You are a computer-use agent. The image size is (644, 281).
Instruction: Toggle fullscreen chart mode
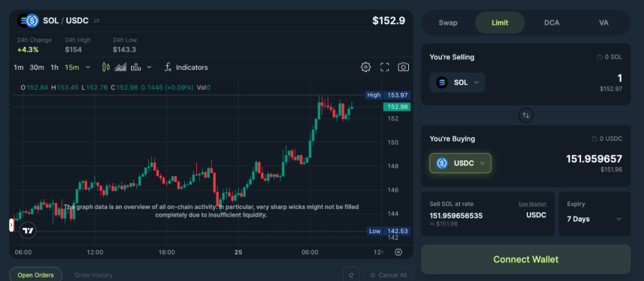[384, 67]
